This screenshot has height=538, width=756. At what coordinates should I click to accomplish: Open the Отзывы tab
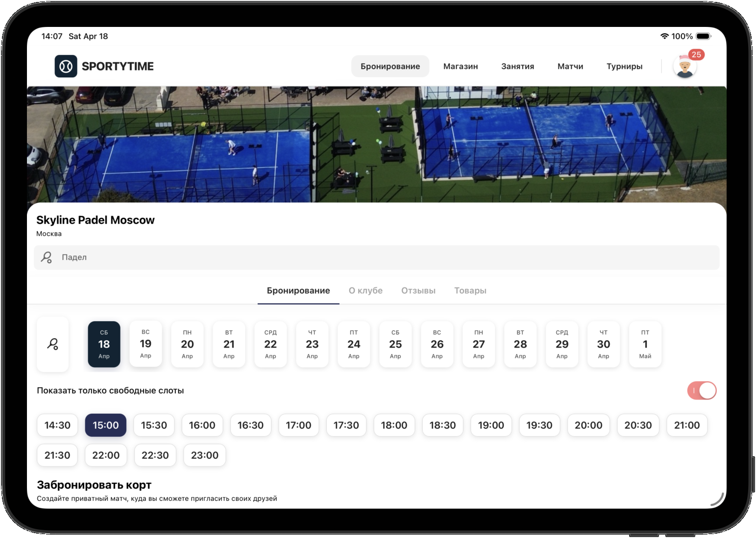tap(418, 290)
